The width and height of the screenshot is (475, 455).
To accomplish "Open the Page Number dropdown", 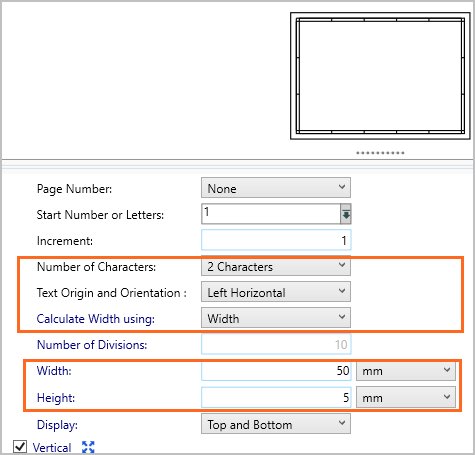I will (x=276, y=188).
